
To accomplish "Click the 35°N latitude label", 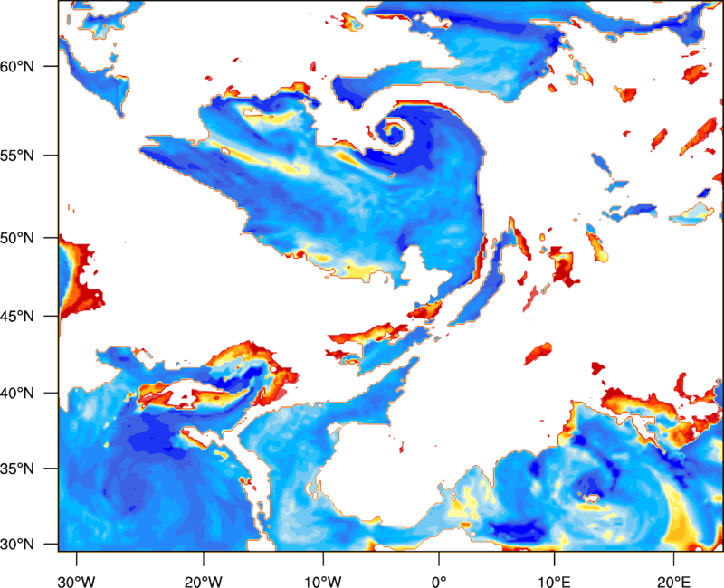I will click(17, 469).
